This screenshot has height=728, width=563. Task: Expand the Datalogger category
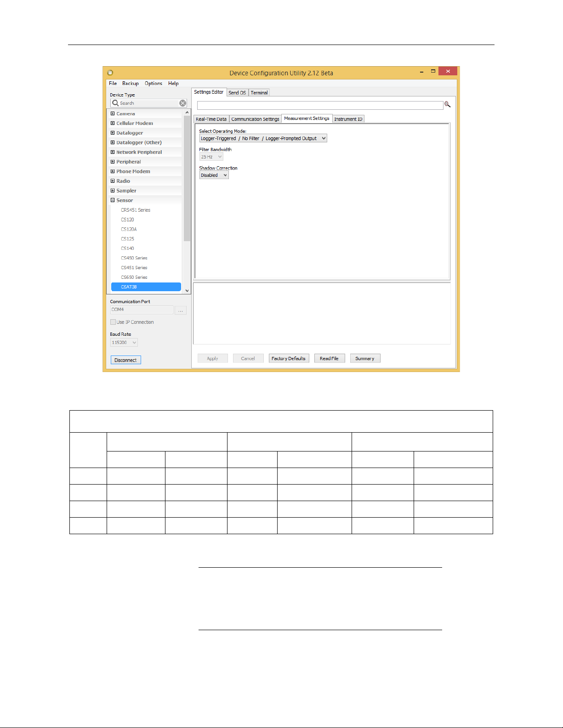click(113, 133)
